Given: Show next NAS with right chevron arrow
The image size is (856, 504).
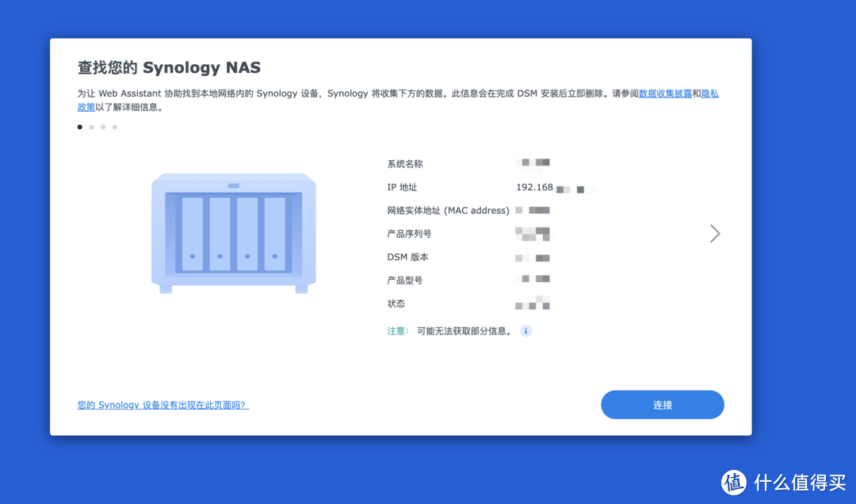Looking at the screenshot, I should 715,234.
